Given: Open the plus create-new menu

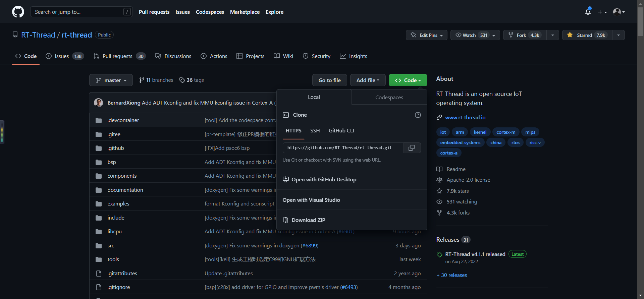Looking at the screenshot, I should tap(602, 12).
